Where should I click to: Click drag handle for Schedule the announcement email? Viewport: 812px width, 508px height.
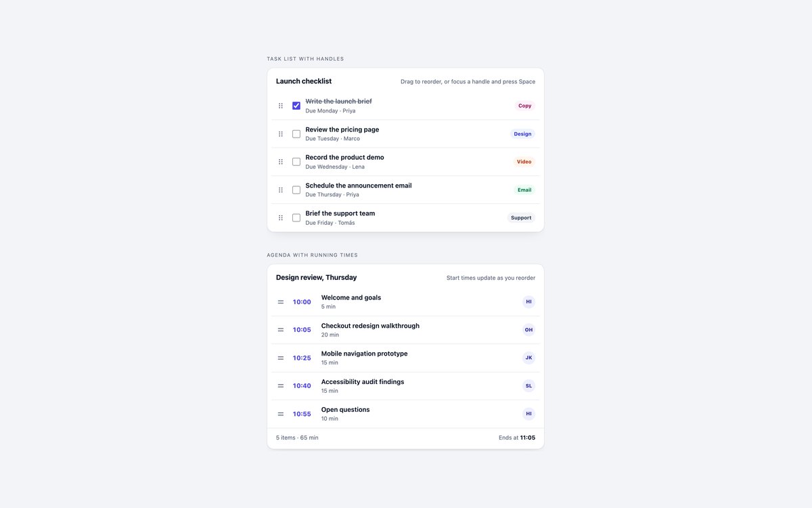[x=281, y=190]
